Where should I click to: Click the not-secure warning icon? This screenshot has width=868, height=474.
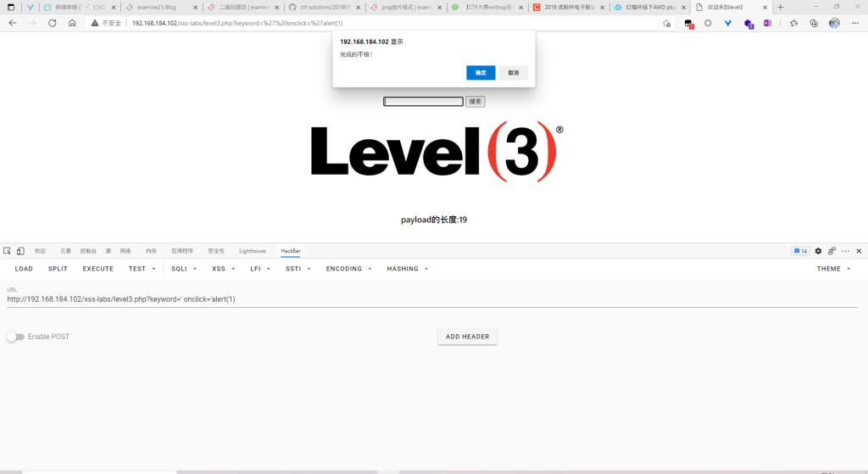(95, 23)
